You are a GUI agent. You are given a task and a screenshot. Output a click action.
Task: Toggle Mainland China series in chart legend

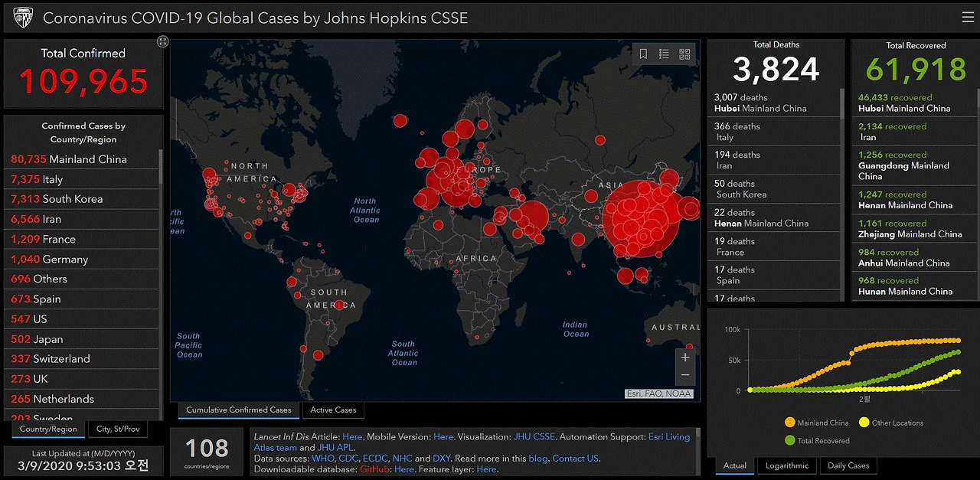pos(816,423)
